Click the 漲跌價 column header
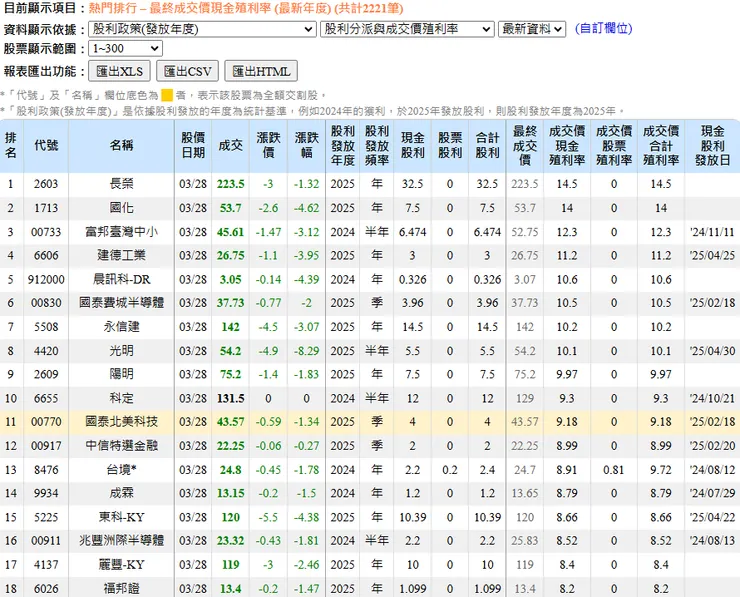740x597 pixels. tap(269, 145)
